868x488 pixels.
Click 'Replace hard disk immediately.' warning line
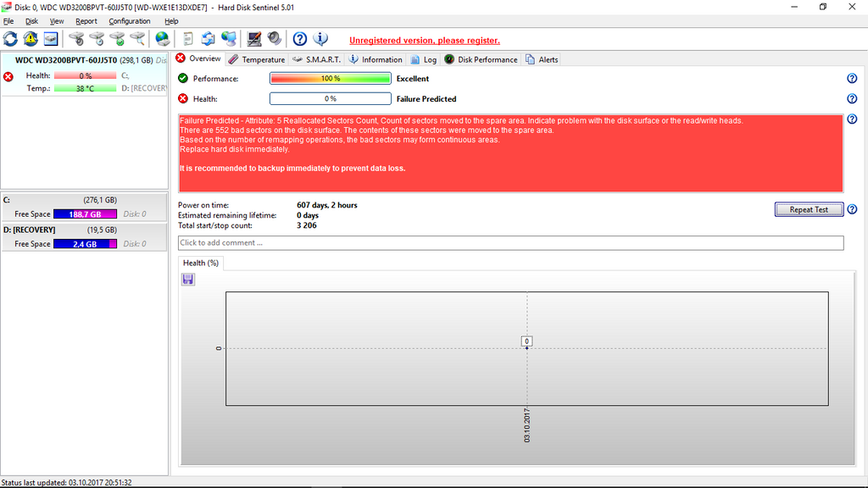pyautogui.click(x=235, y=149)
